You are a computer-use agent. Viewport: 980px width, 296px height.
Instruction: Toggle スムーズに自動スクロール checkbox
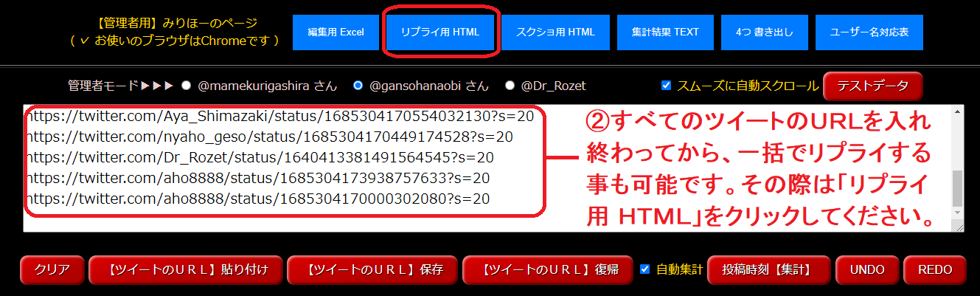point(667,86)
